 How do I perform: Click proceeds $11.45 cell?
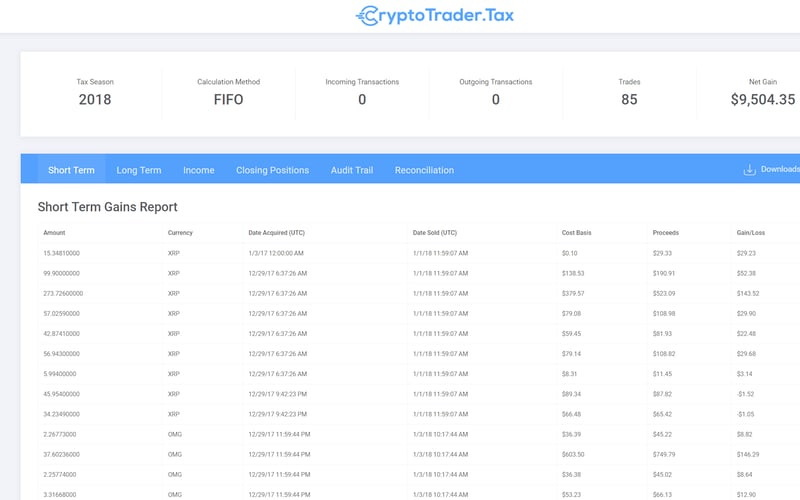(x=662, y=374)
